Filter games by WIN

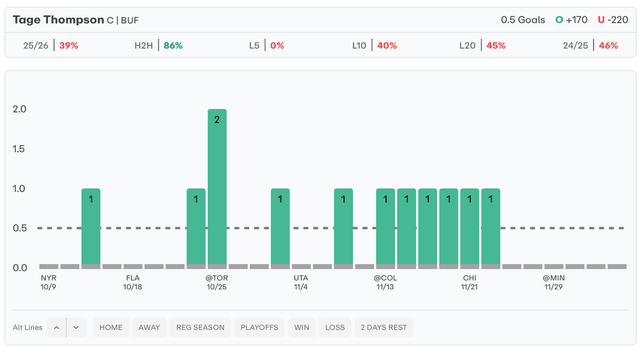pos(302,327)
